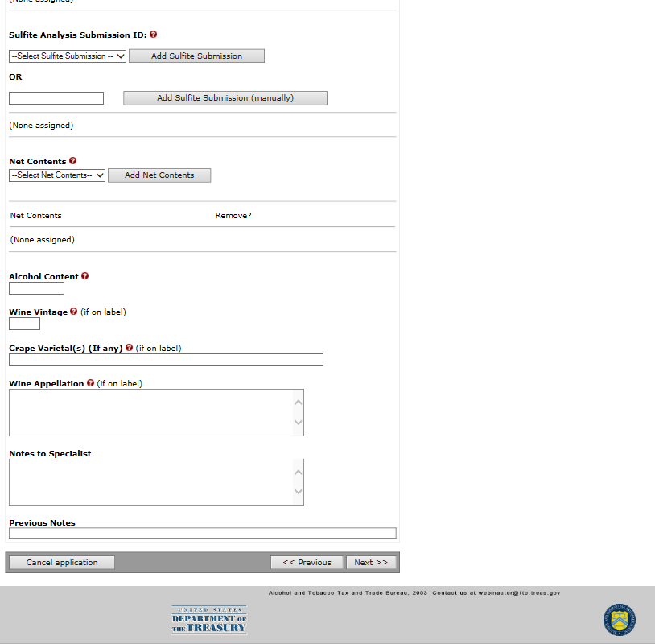Click the Cancel application button
The width and height of the screenshot is (655, 644).
pyautogui.click(x=62, y=563)
